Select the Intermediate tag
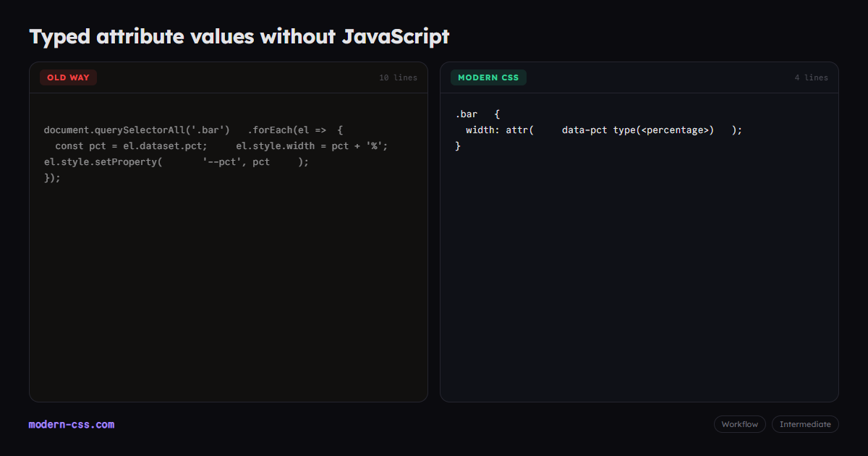The height and width of the screenshot is (456, 868). [805, 424]
